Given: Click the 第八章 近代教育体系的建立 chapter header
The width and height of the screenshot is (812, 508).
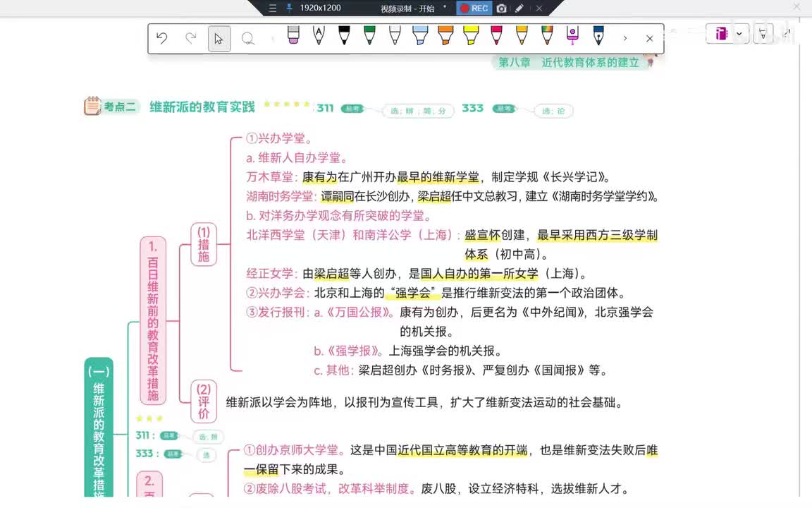Looking at the screenshot, I should tap(569, 63).
